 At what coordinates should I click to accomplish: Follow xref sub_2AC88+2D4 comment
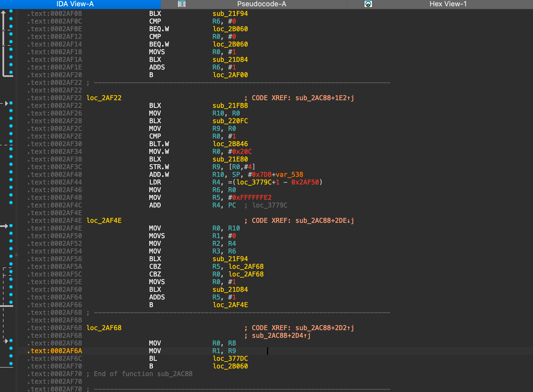point(281,335)
